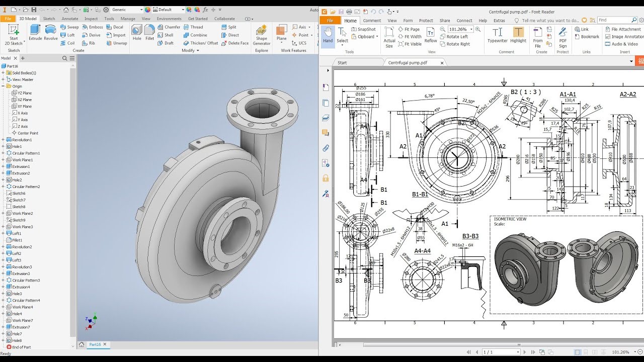
Task: Click the Fit Page button
Action: click(409, 29)
